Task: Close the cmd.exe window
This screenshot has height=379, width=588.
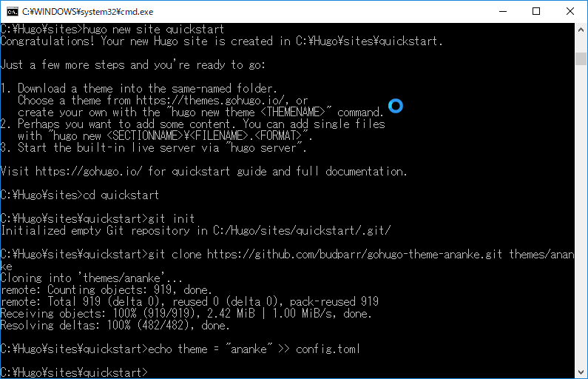Action: (x=570, y=12)
